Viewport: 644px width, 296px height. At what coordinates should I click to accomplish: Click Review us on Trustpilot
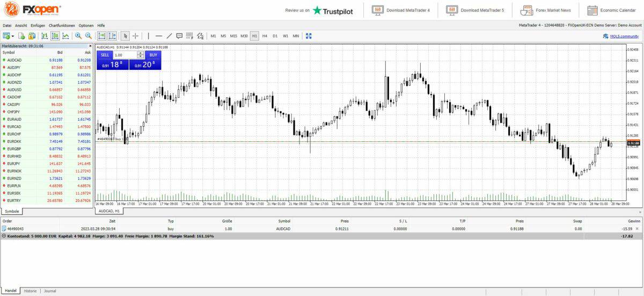[319, 10]
